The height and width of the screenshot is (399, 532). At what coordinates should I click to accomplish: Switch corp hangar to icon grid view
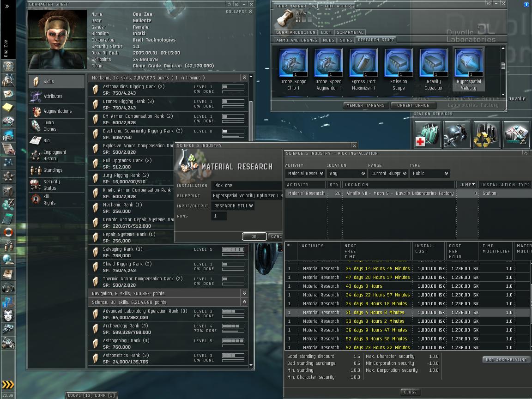click(297, 20)
